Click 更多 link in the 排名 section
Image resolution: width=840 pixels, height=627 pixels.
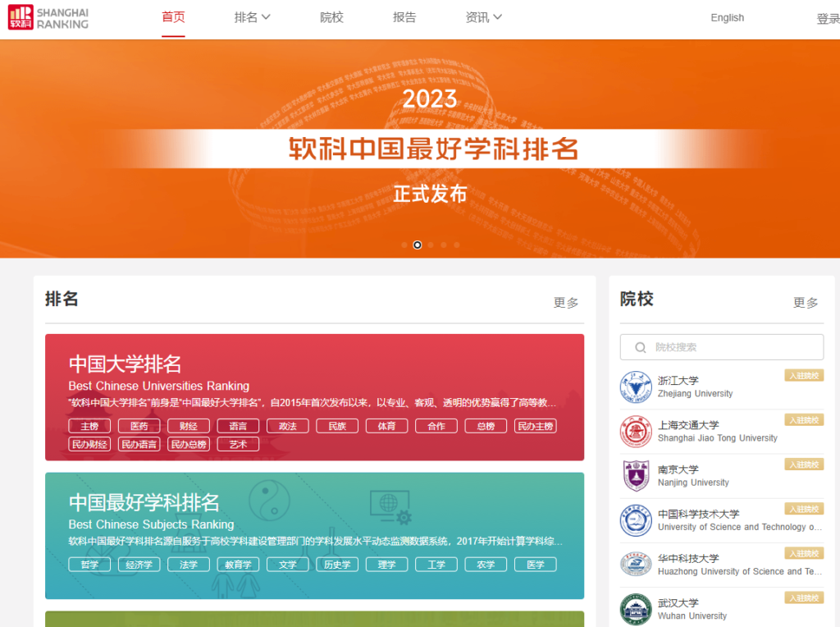pos(565,302)
